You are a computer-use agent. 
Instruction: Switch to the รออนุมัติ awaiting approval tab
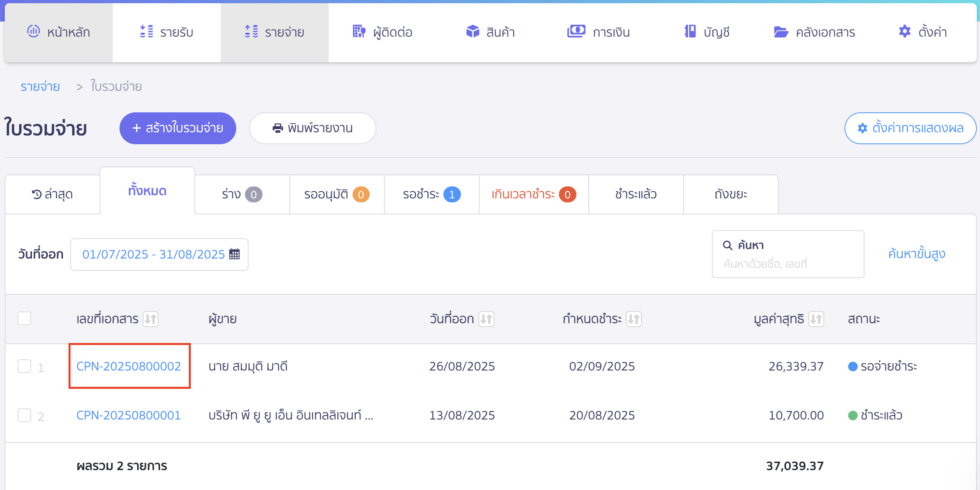(x=337, y=194)
